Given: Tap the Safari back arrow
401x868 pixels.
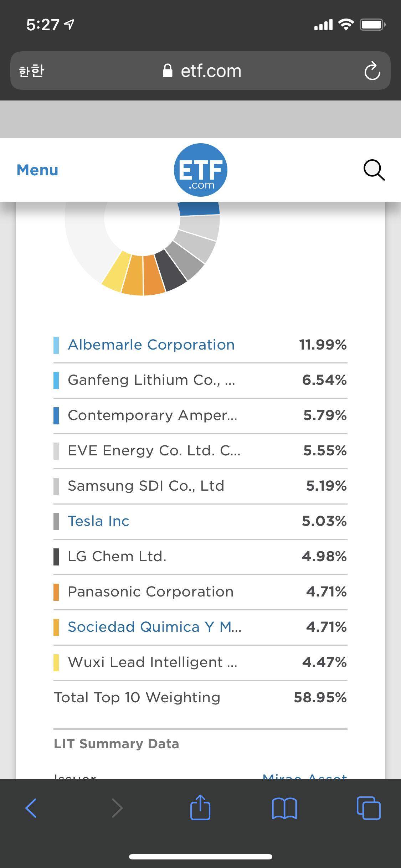Looking at the screenshot, I should (x=31, y=808).
